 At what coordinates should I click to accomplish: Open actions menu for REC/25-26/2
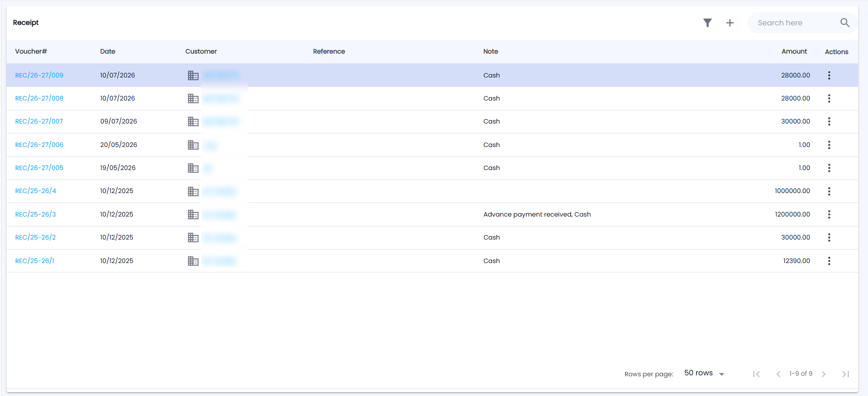click(x=829, y=237)
